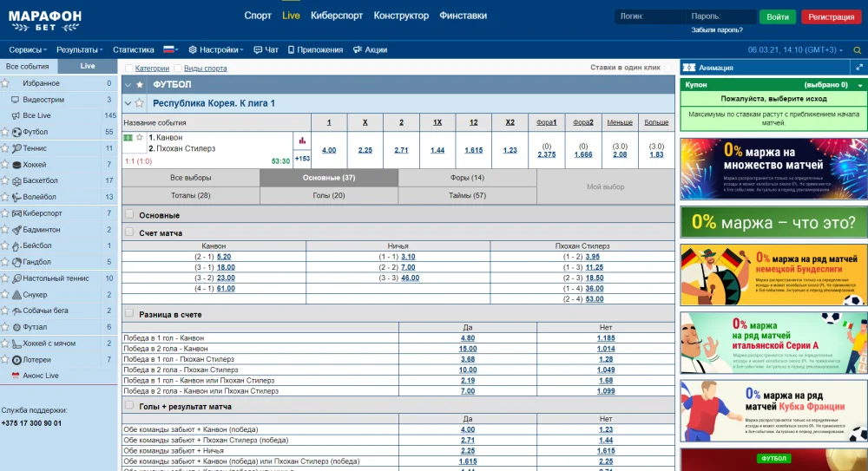Click the Забыли пароль? link
The image size is (868, 471).
point(716,30)
